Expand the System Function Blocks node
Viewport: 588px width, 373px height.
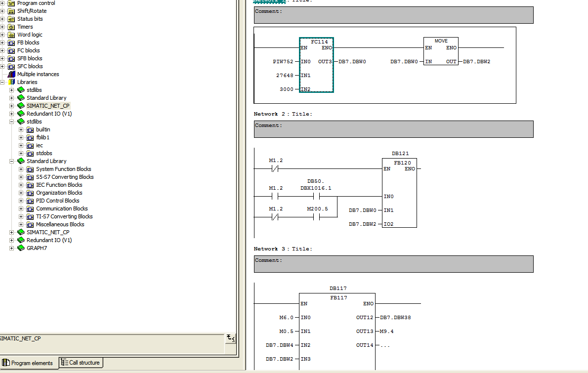(x=21, y=169)
